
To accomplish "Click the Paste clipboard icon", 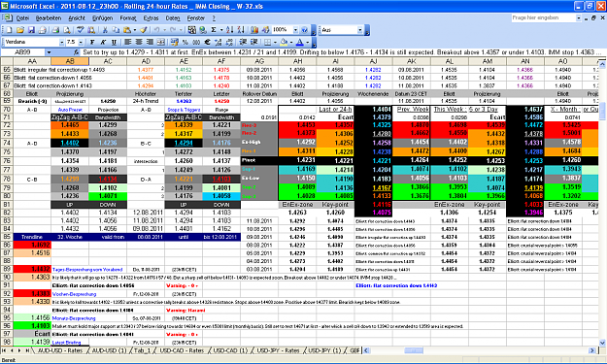I will [x=127, y=30].
